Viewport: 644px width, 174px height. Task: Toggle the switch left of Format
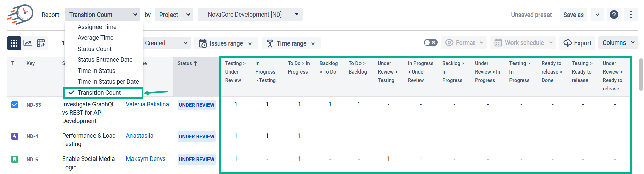[430, 43]
